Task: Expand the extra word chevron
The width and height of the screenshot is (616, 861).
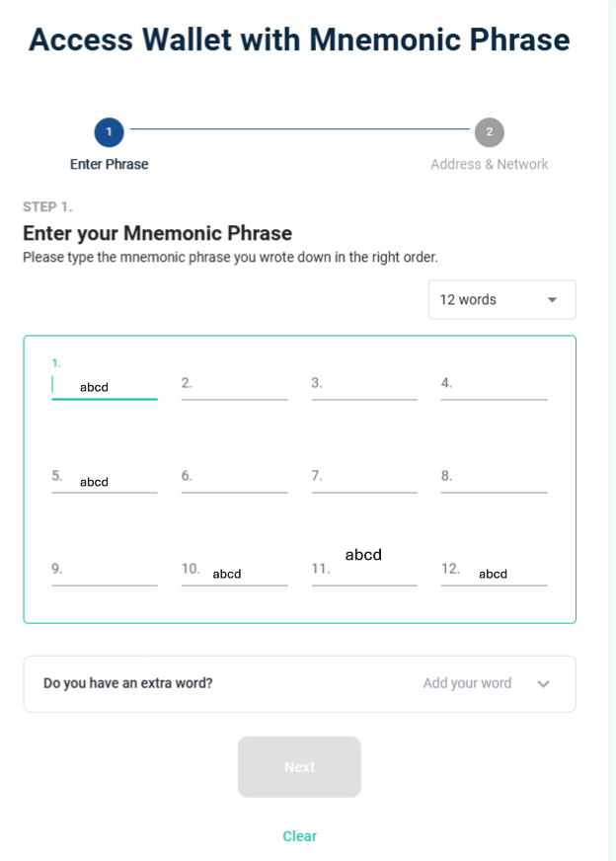Action: [543, 684]
